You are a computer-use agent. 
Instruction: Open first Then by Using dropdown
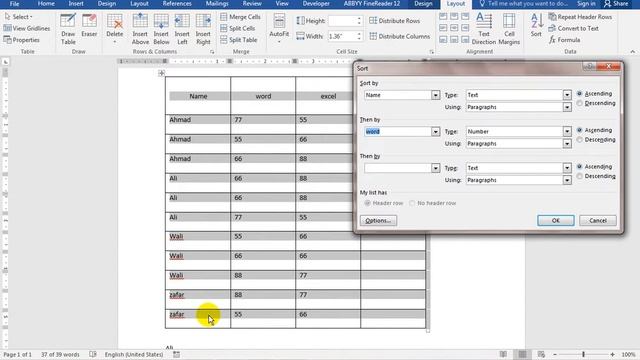567,144
